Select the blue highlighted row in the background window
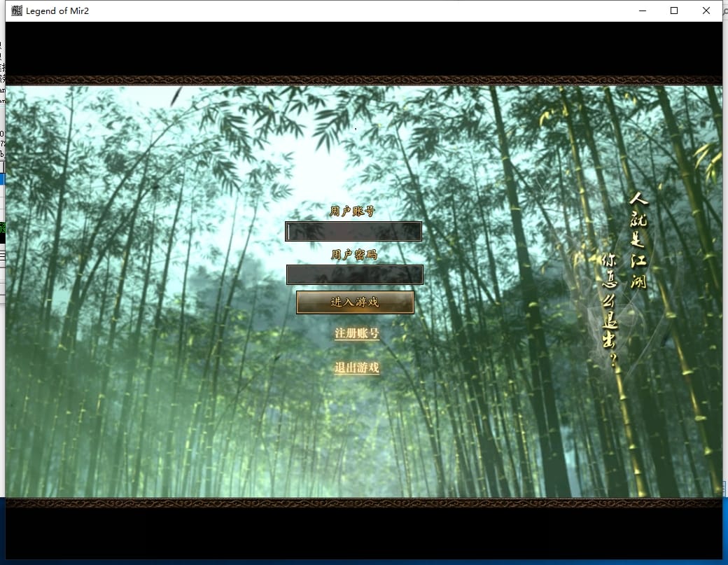Screen dimensions: 728x565 coord(2,180)
